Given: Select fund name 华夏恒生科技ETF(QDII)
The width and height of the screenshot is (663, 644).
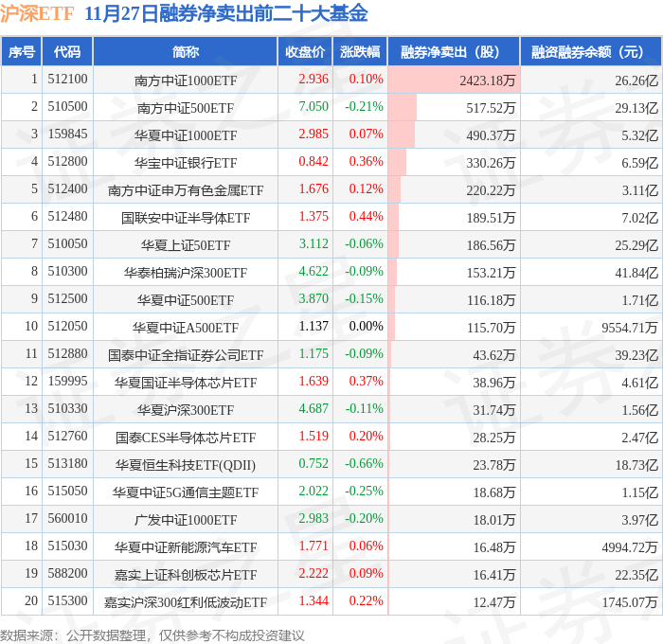Looking at the screenshot, I should 186,465.
